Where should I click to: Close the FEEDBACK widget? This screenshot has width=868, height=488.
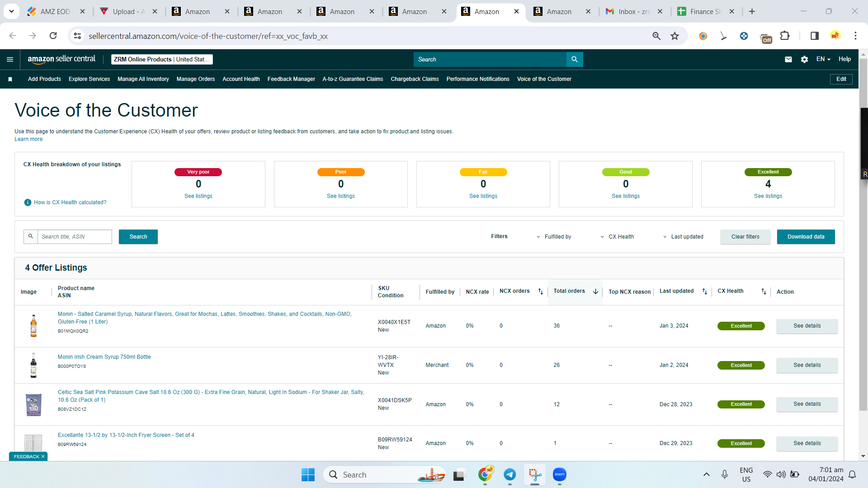point(43,456)
